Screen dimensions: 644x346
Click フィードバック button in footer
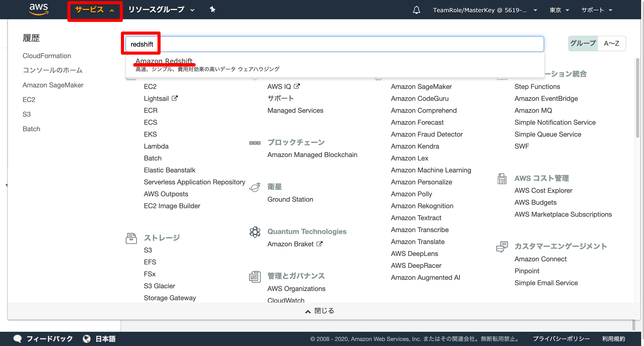pos(49,339)
